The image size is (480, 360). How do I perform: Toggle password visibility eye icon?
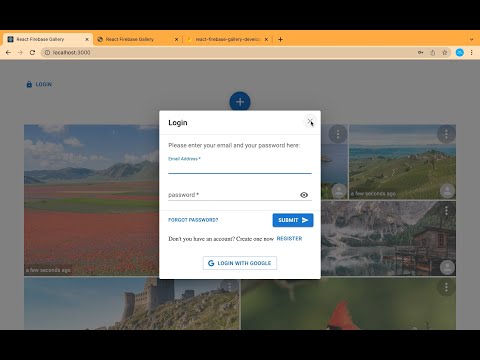click(304, 195)
